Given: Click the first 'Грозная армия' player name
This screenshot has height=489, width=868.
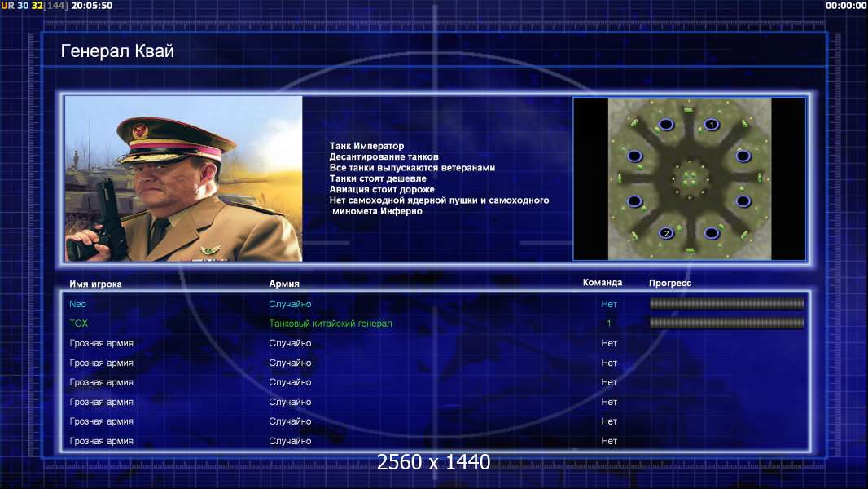Looking at the screenshot, I should 101,343.
